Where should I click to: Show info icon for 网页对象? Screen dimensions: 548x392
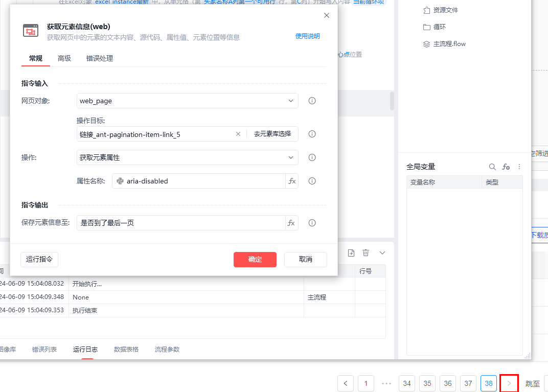[312, 101]
